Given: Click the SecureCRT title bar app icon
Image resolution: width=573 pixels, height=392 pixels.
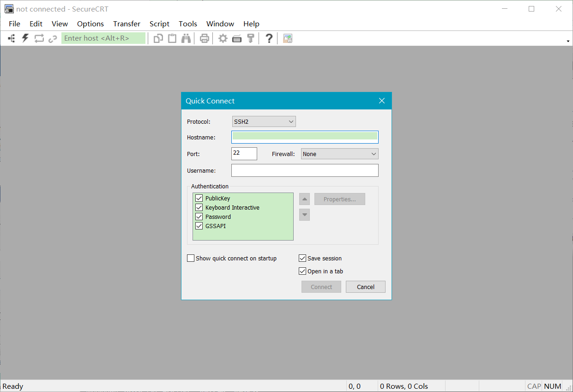Looking at the screenshot, I should (x=9, y=9).
